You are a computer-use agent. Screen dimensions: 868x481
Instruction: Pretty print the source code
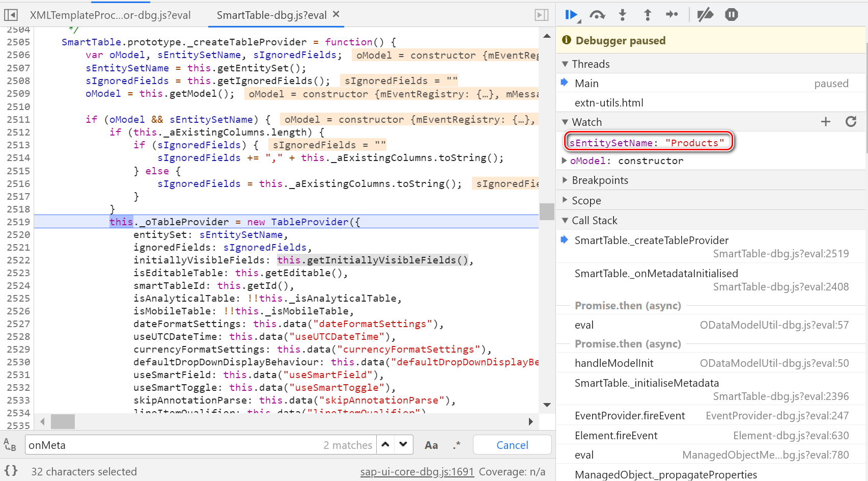11,471
